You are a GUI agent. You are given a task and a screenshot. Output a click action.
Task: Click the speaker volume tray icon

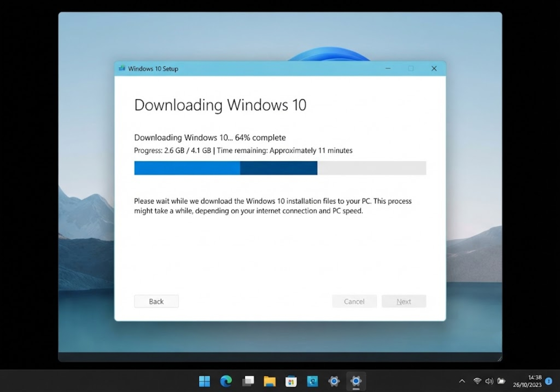489,381
